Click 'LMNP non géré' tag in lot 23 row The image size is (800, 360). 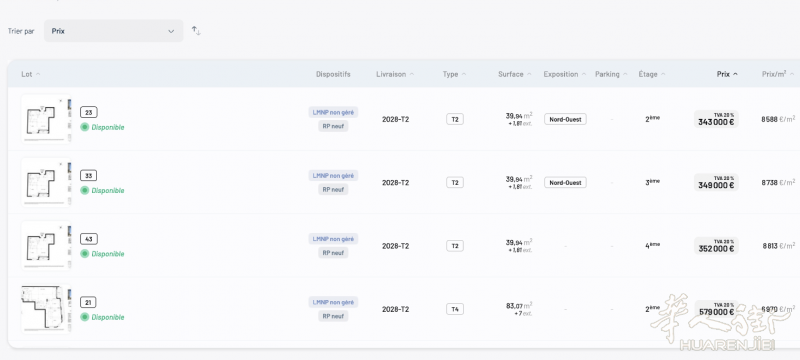[333, 112]
